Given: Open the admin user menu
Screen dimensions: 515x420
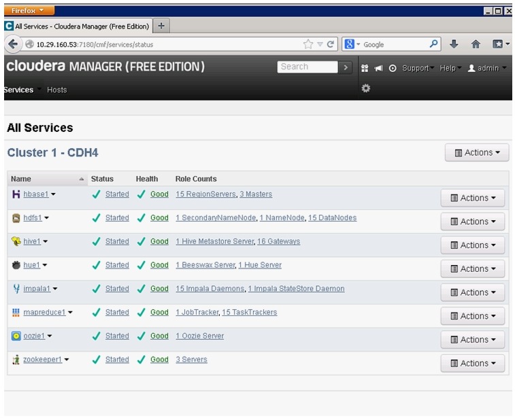Looking at the screenshot, I should point(486,68).
